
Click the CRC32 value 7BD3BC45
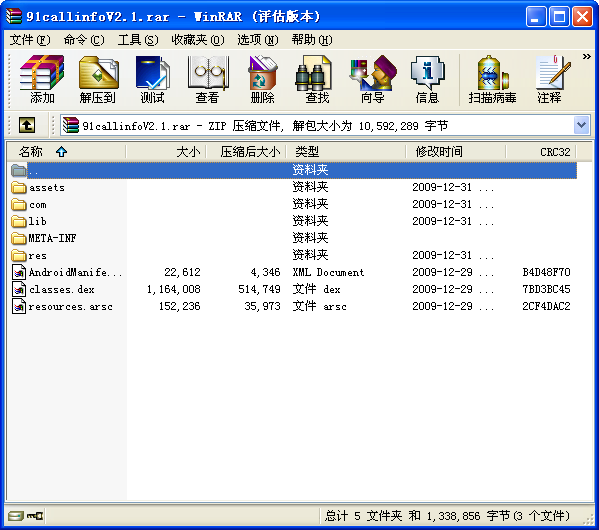click(x=546, y=289)
